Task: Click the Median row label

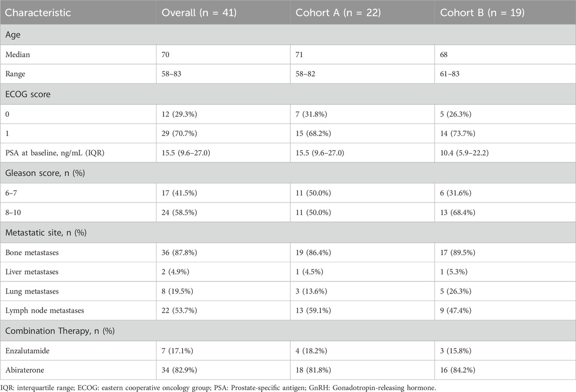Action: tap(18, 55)
